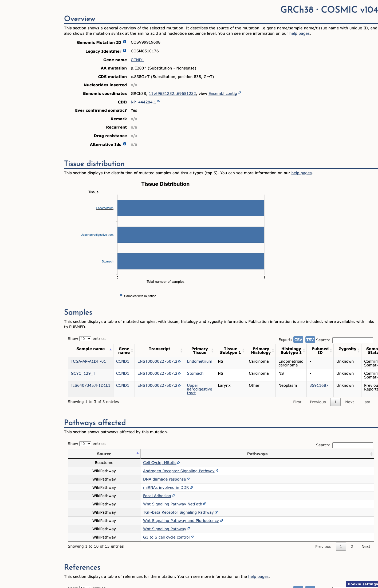Sort samples by Primary Histology column

click(261, 351)
